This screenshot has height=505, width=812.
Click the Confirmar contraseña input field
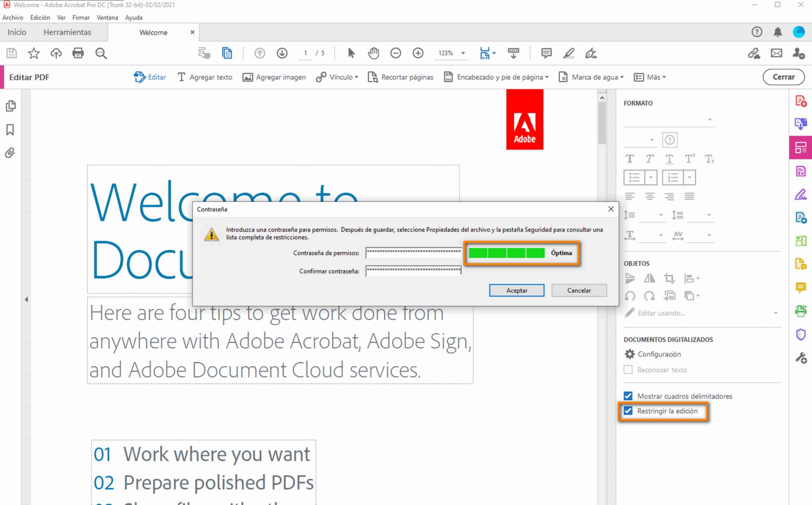click(x=413, y=271)
